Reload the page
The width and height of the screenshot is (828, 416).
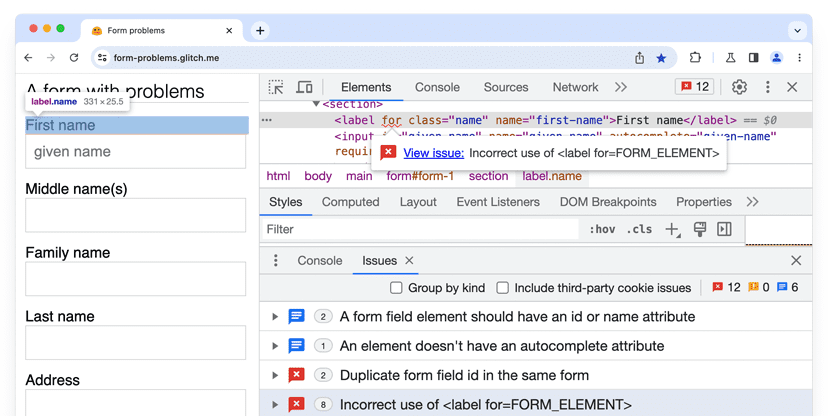point(74,58)
